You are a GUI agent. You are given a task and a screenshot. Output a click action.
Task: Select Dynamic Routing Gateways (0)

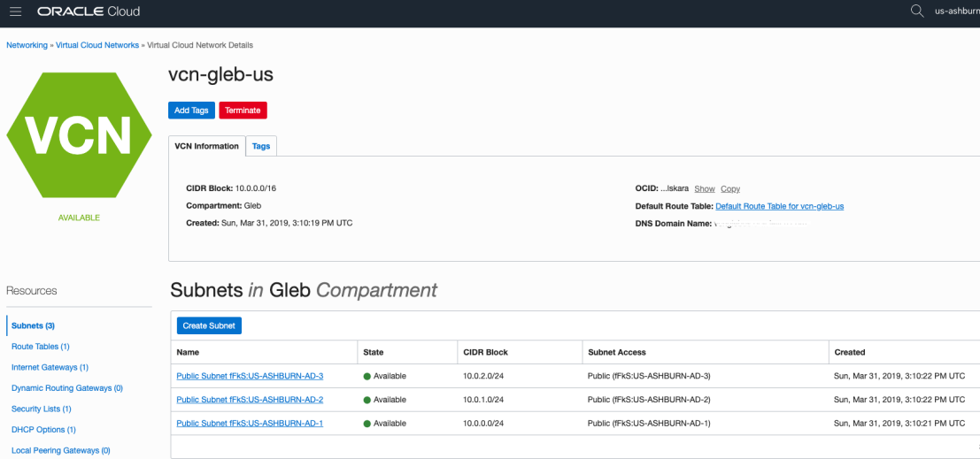[67, 388]
